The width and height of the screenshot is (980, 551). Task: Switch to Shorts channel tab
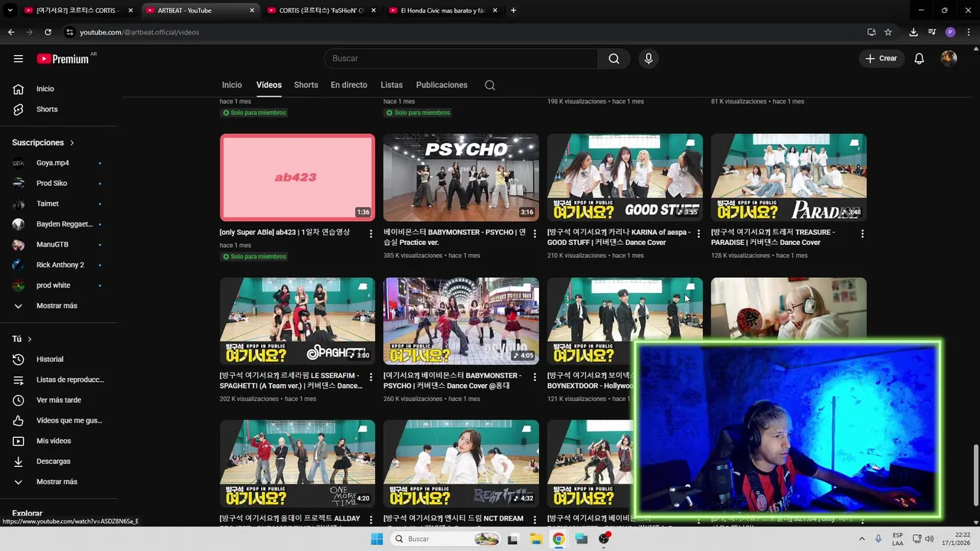point(306,85)
